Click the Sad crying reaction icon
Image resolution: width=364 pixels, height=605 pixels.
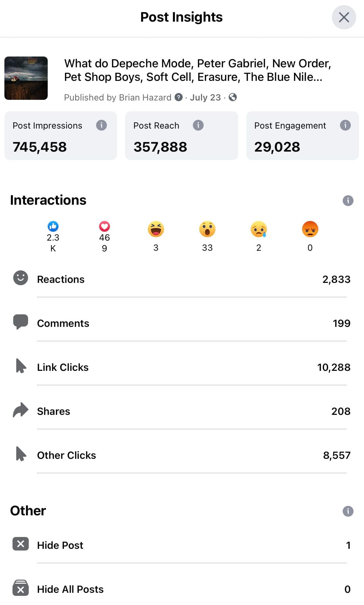(259, 229)
